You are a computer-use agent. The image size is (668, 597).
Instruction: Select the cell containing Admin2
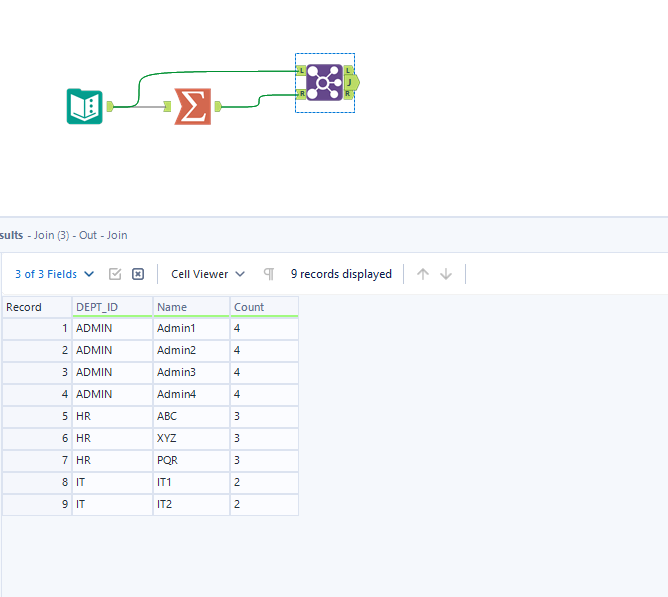[x=191, y=351]
